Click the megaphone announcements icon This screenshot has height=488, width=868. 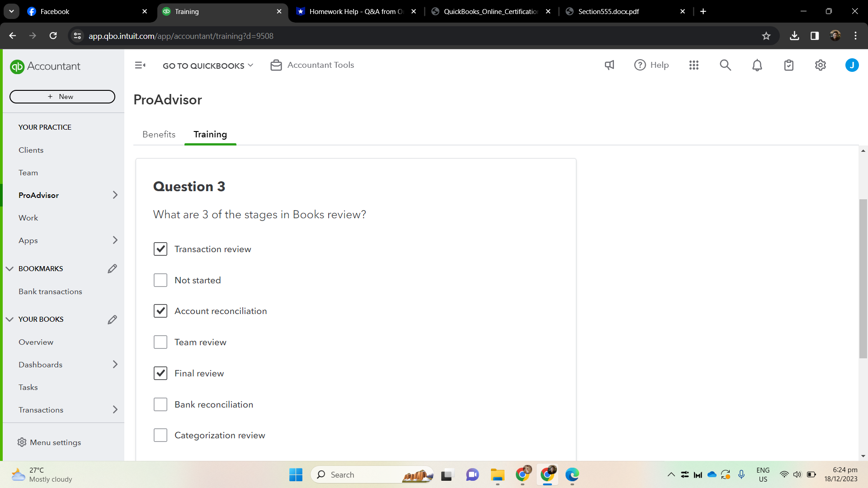(609, 65)
